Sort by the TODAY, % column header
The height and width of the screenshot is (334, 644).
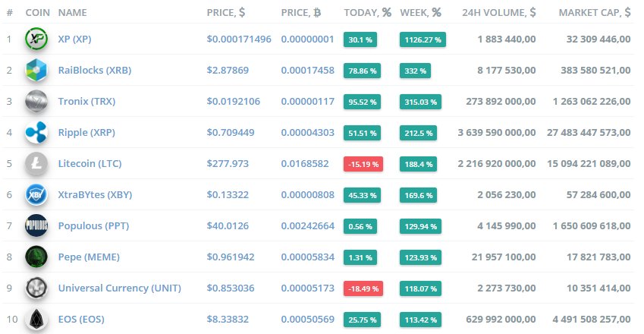[368, 13]
